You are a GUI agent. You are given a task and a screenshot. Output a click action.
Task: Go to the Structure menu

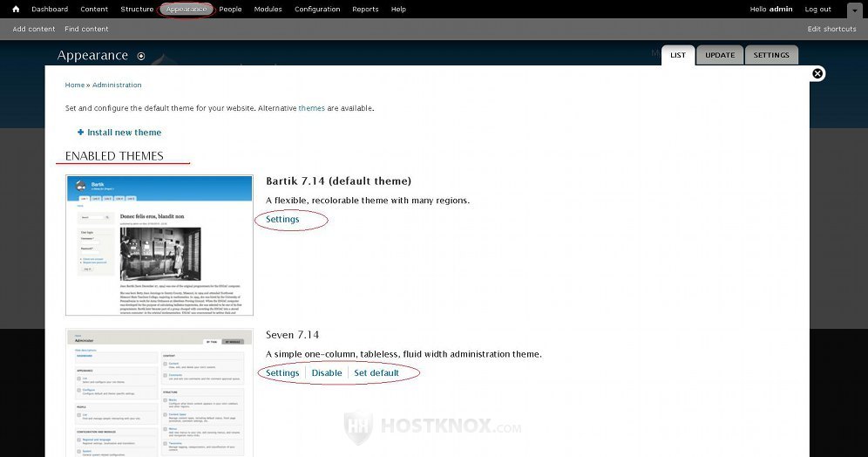click(137, 9)
